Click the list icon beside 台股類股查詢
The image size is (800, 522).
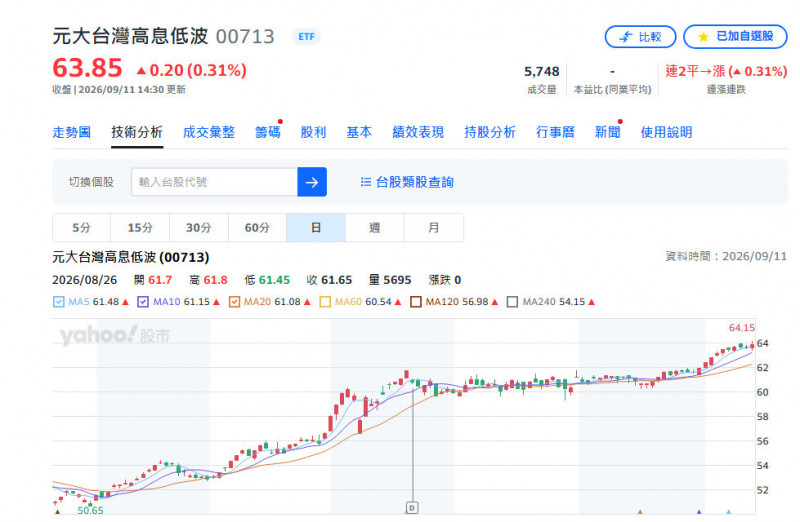(366, 182)
